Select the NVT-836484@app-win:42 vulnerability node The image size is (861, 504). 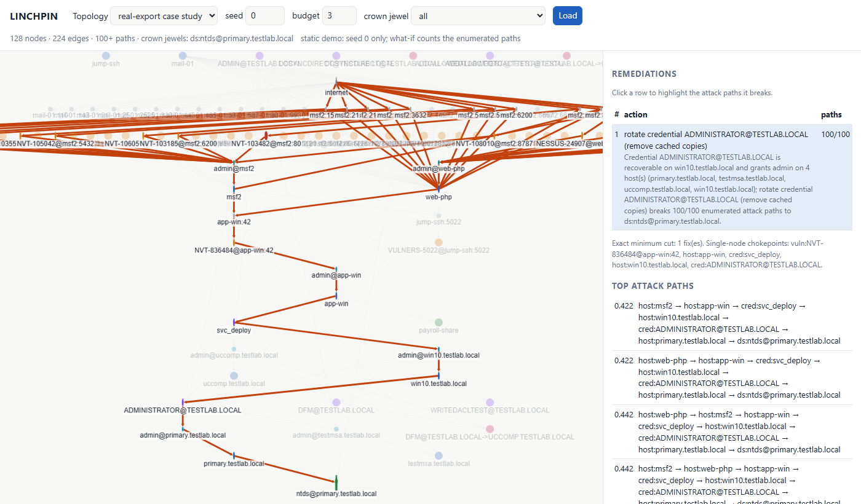tap(234, 242)
